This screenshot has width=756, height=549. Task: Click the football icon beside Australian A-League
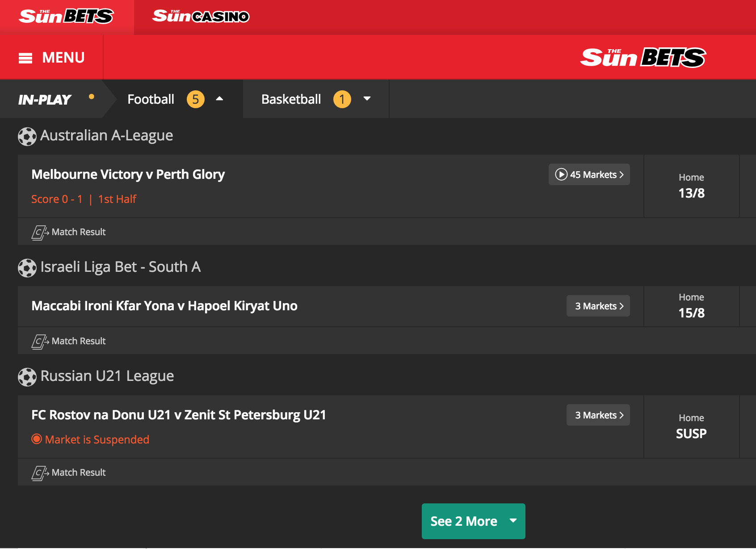pyautogui.click(x=27, y=137)
